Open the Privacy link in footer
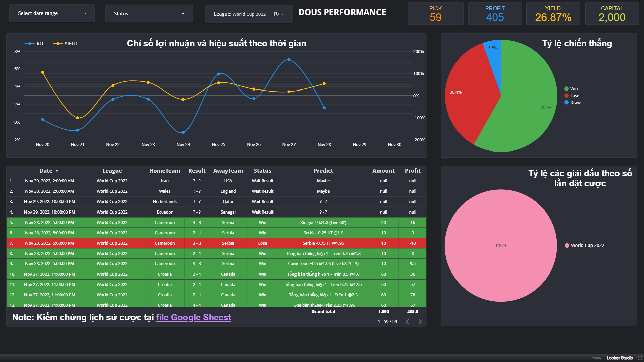 click(x=596, y=358)
